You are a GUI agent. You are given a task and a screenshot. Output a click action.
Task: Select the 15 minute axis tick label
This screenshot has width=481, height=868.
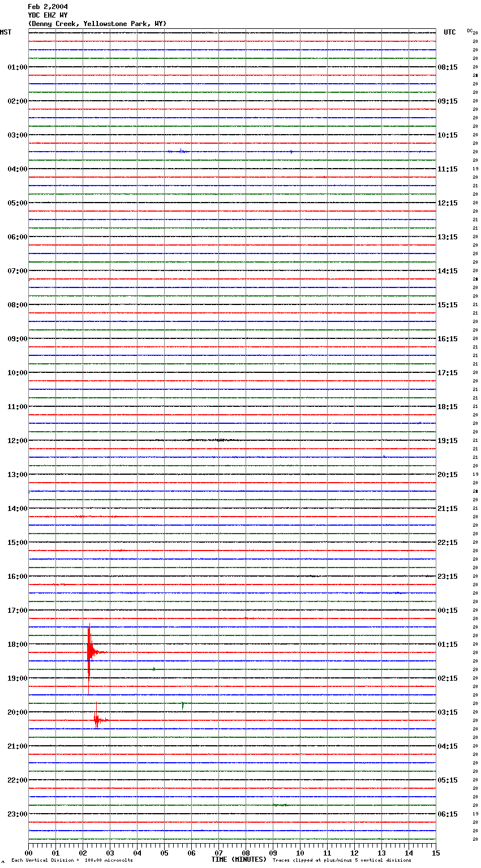(436, 853)
